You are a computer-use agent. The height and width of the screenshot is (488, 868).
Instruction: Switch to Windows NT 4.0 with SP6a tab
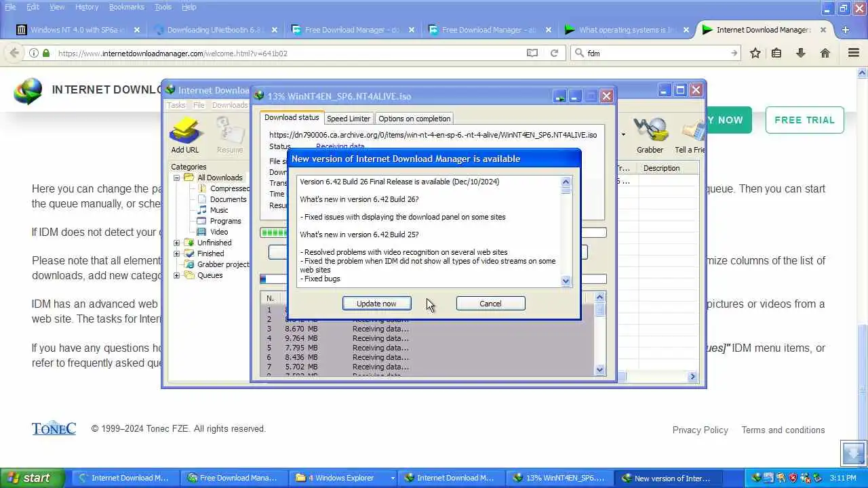(78, 30)
